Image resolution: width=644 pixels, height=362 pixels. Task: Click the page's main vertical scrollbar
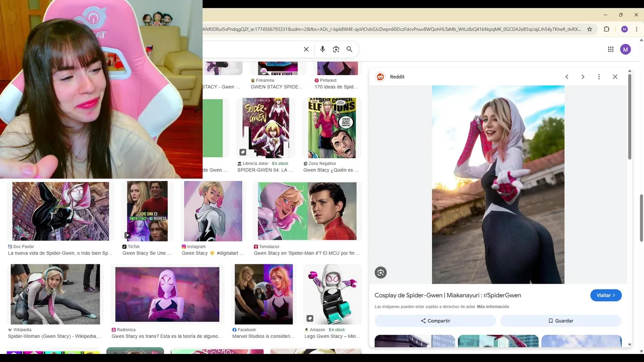tap(641, 219)
